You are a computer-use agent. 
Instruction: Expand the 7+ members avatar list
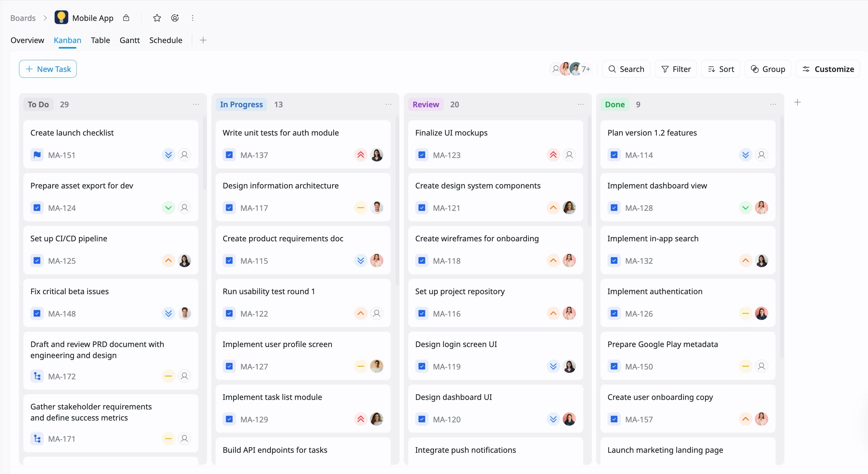[586, 69]
